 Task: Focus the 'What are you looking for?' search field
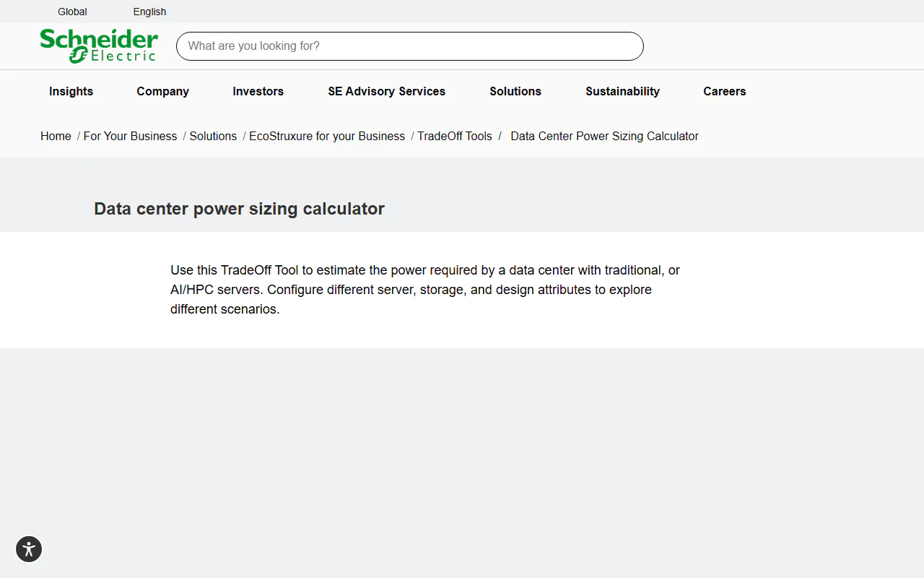coord(410,46)
